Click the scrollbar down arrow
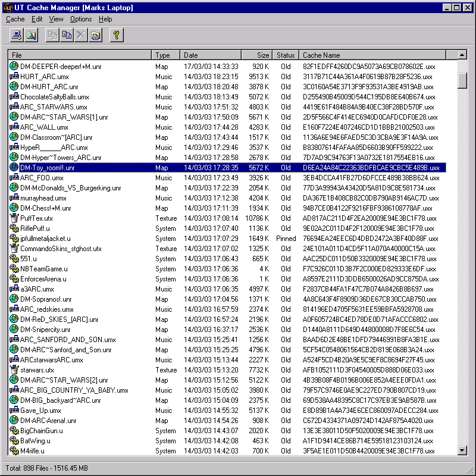Image resolution: width=476 pixels, height=476 pixels. click(462, 451)
